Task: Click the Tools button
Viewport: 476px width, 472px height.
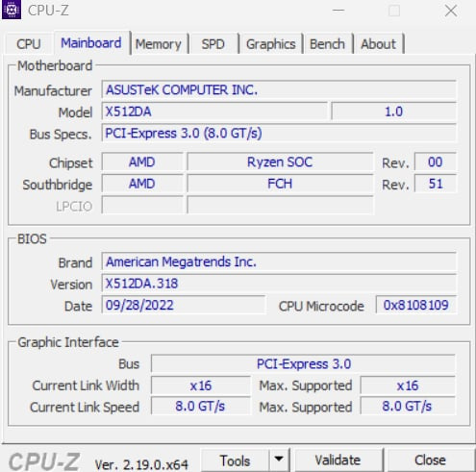Action: [x=235, y=460]
